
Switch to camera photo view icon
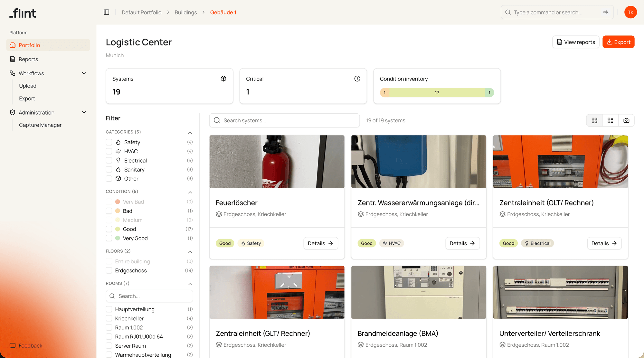(x=626, y=120)
